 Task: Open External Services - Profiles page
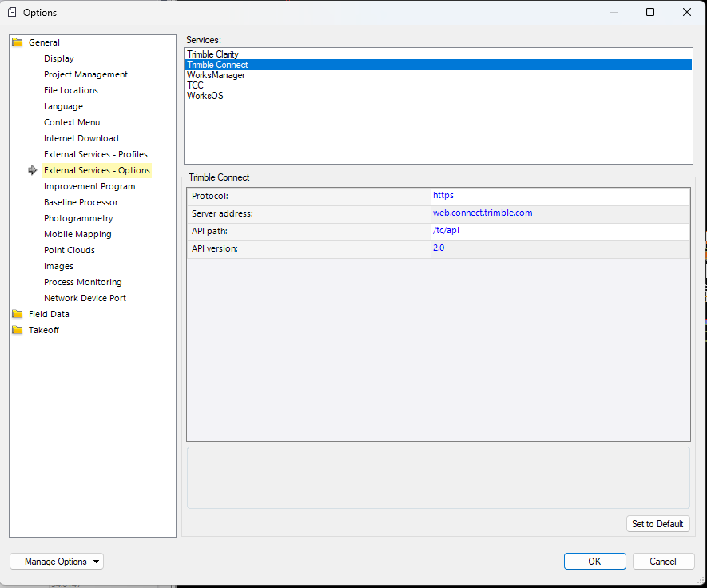point(95,154)
